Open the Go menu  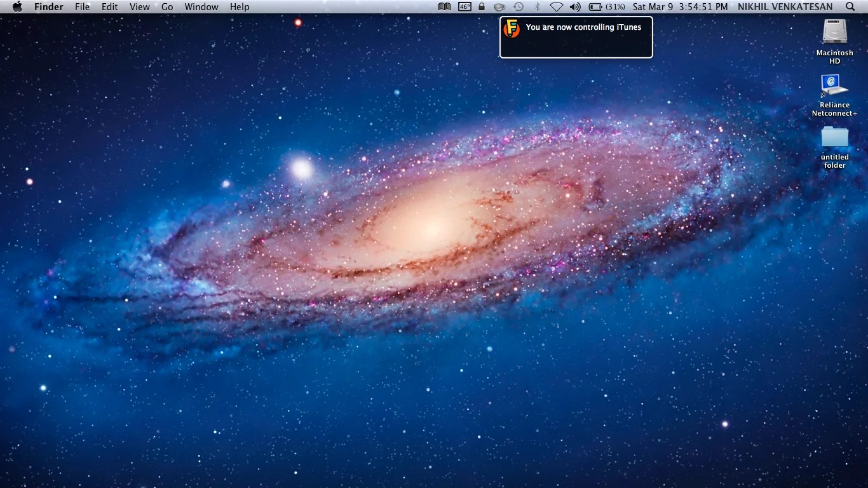tap(167, 7)
